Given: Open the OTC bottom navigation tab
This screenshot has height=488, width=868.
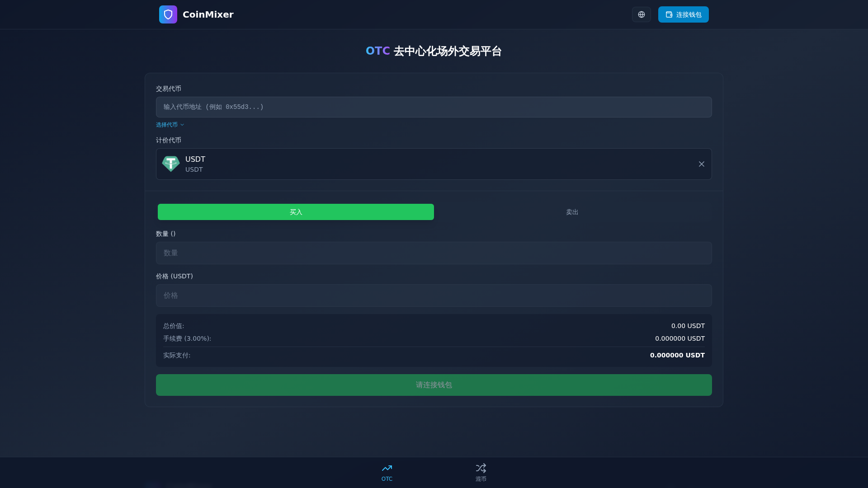Looking at the screenshot, I should (387, 473).
